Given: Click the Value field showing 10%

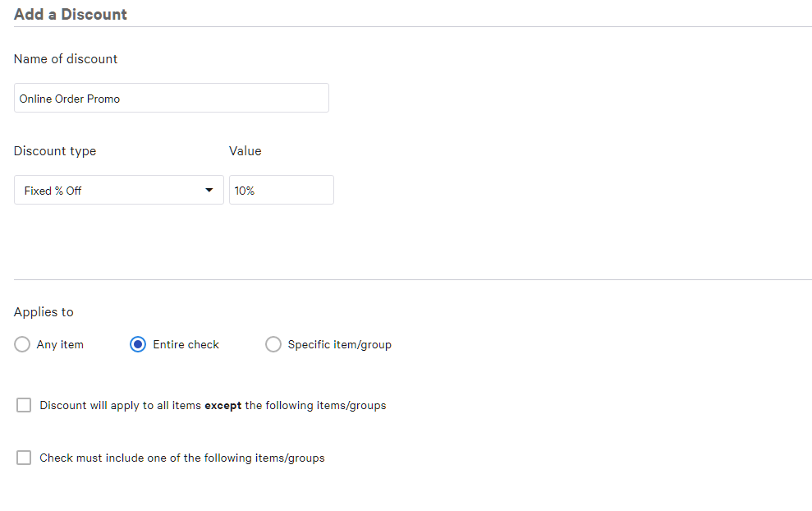Looking at the screenshot, I should point(281,190).
